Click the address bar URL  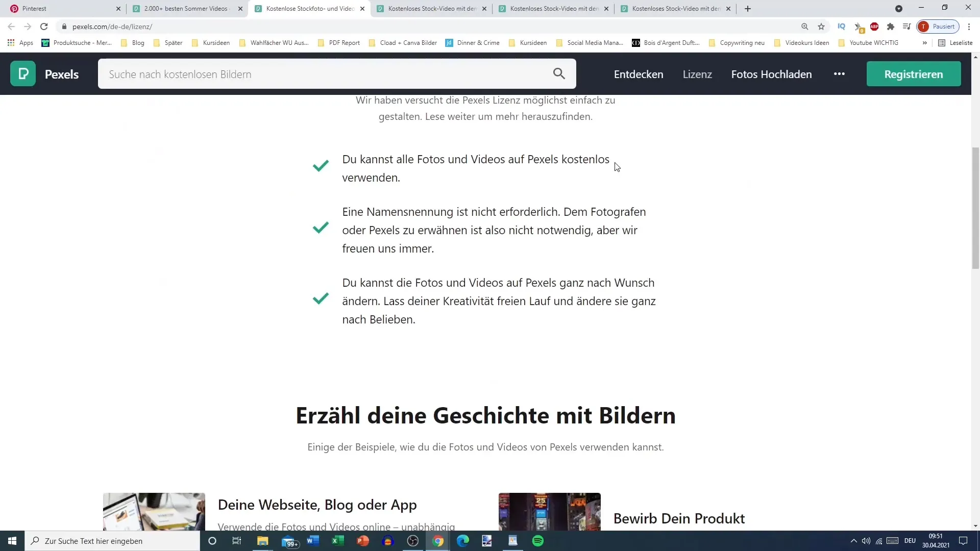click(112, 27)
